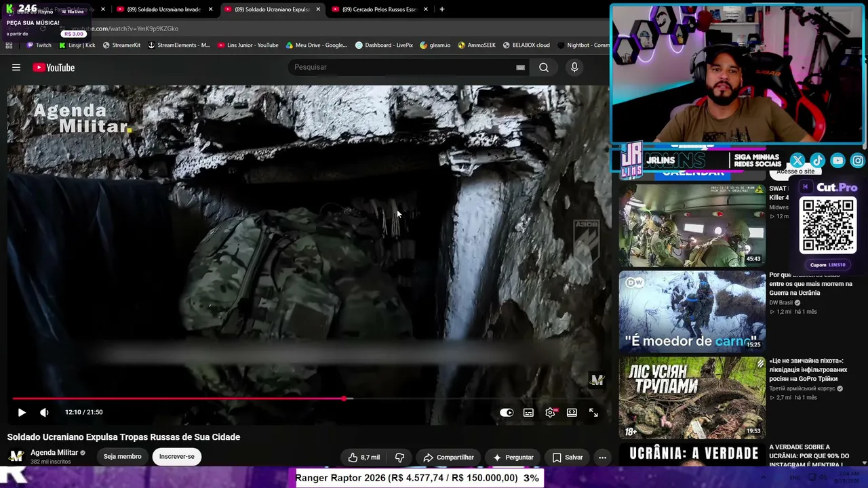Switch to the Soldado Ucraniano Invade tab
Screen dimensions: 868x488
tap(163, 9)
